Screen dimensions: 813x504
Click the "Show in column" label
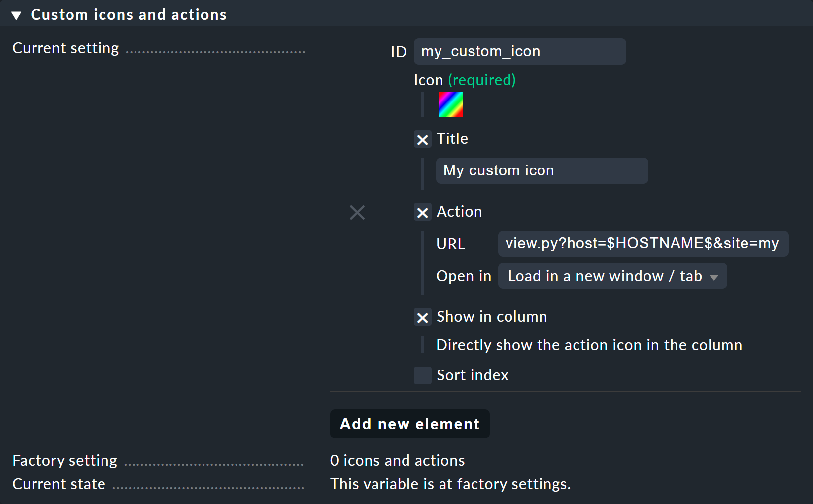coord(491,317)
